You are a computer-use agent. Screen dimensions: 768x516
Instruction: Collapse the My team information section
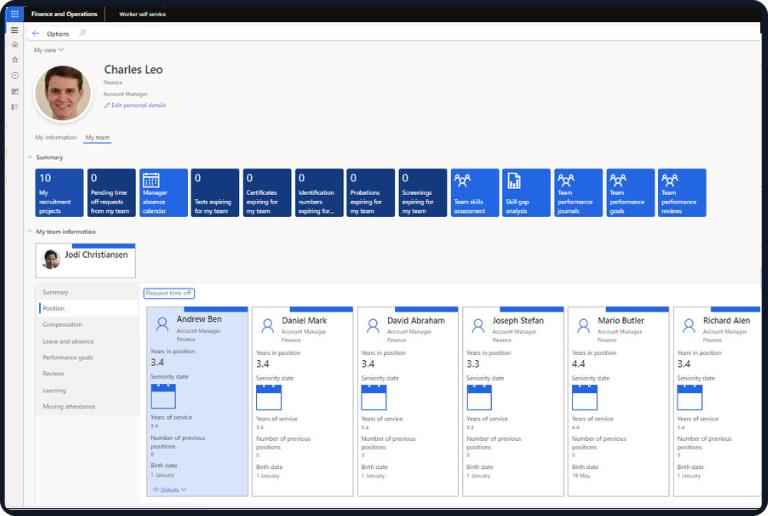click(29, 231)
